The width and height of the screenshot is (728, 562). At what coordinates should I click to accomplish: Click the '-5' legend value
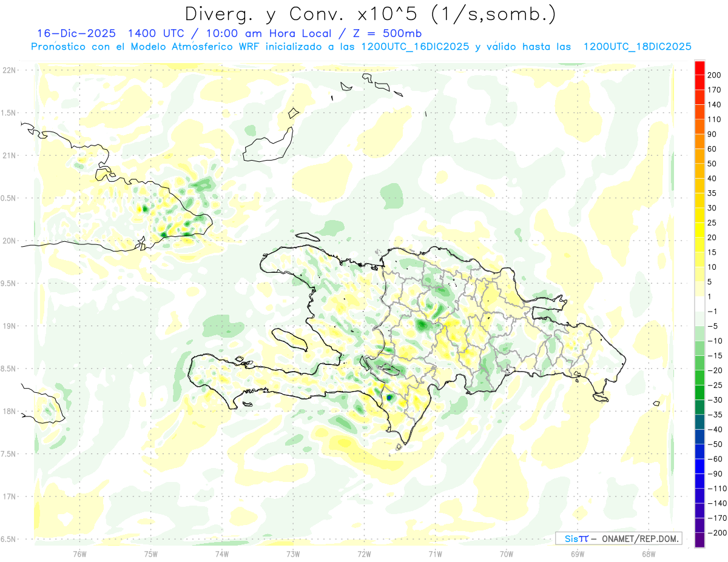(712, 326)
